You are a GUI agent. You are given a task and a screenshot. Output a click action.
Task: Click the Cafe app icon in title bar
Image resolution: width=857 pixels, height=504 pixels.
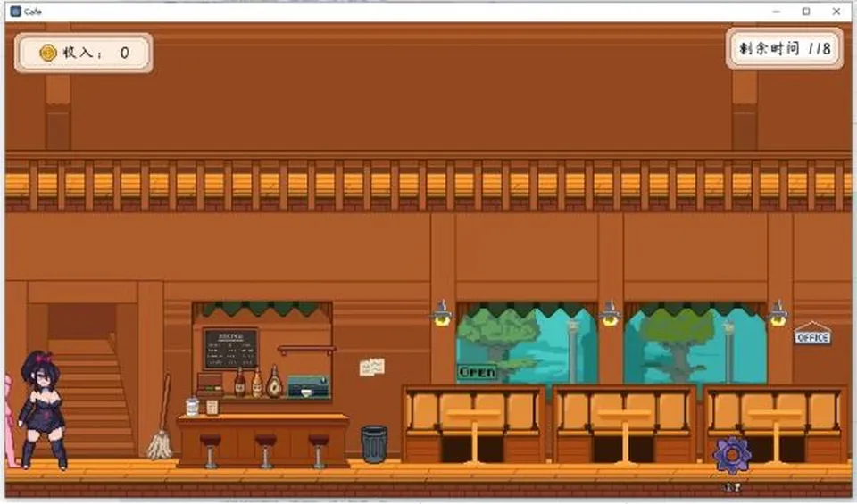click(x=16, y=11)
